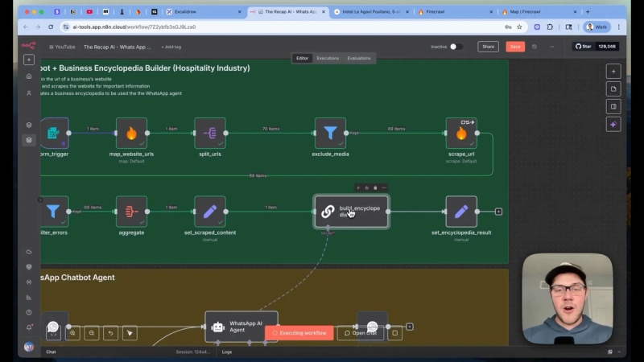Bookmark page with star icon
Image resolution: width=644 pixels, height=362 pixels.
[519, 27]
